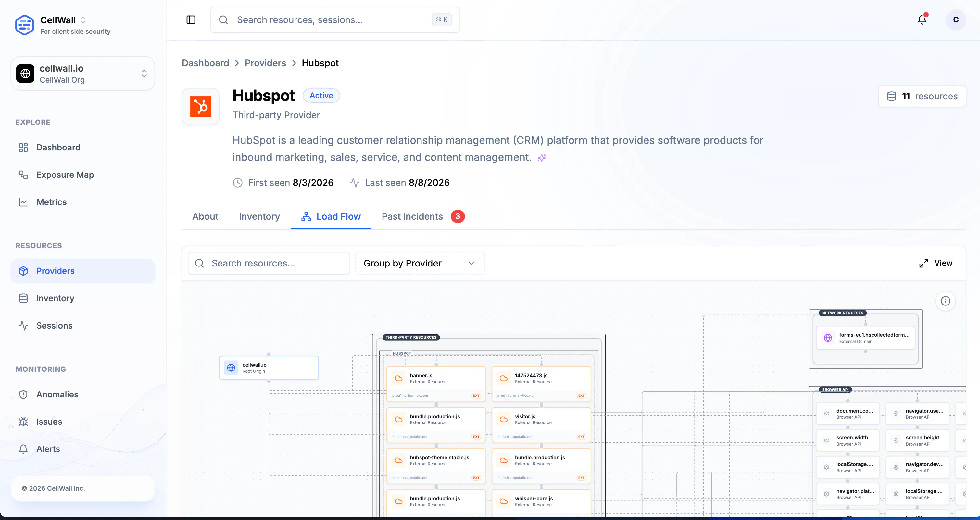The width and height of the screenshot is (980, 520).
Task: Open the sidebar Inventory page
Action: (83, 298)
